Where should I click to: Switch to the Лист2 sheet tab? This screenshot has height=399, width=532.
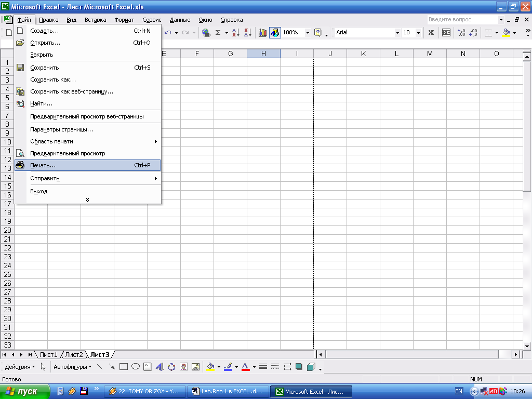pos(74,354)
